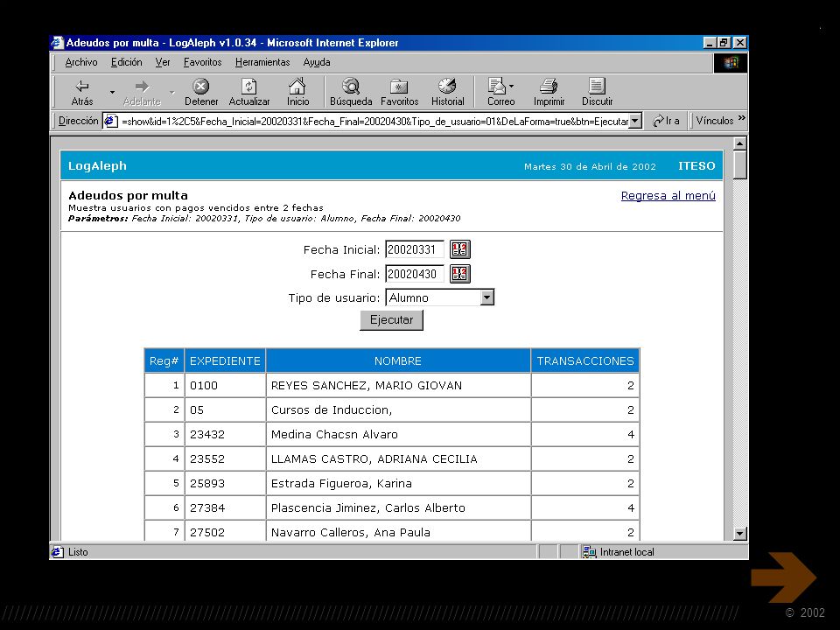Open the calendar picker for Fecha Final
This screenshot has width=840, height=630.
459,274
